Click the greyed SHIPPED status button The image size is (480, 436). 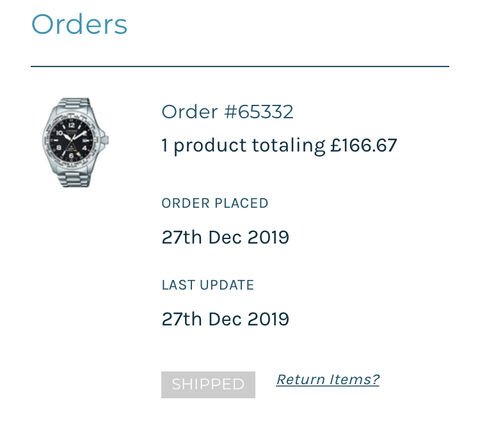208,385
